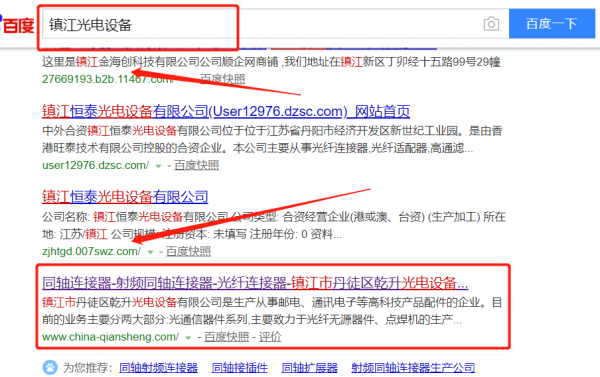Open the short 镇江恒泰光电设备有限公司 result title
The height and width of the screenshot is (377, 600).
125,197
